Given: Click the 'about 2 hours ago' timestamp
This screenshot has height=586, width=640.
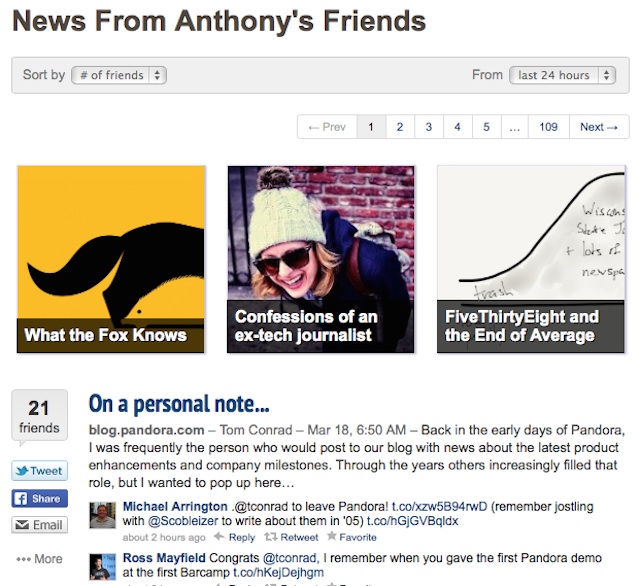Looking at the screenshot, I should [164, 537].
